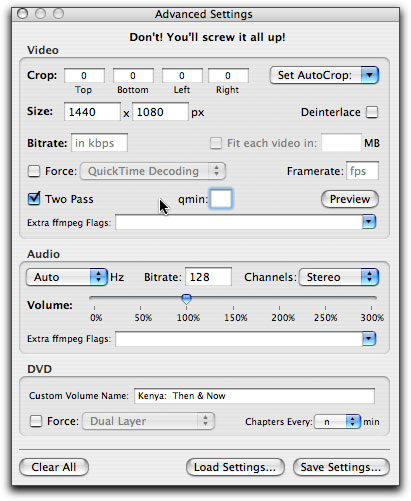Enable Fit each video in checkbox
Viewport: 411px width, 501px height.
tap(216, 143)
